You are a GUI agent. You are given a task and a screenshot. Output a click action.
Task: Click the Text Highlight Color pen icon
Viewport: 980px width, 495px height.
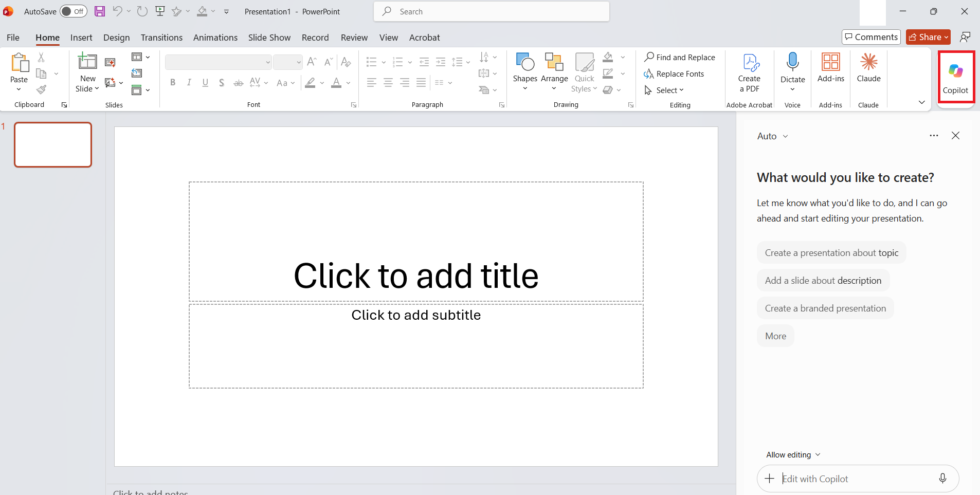click(310, 82)
